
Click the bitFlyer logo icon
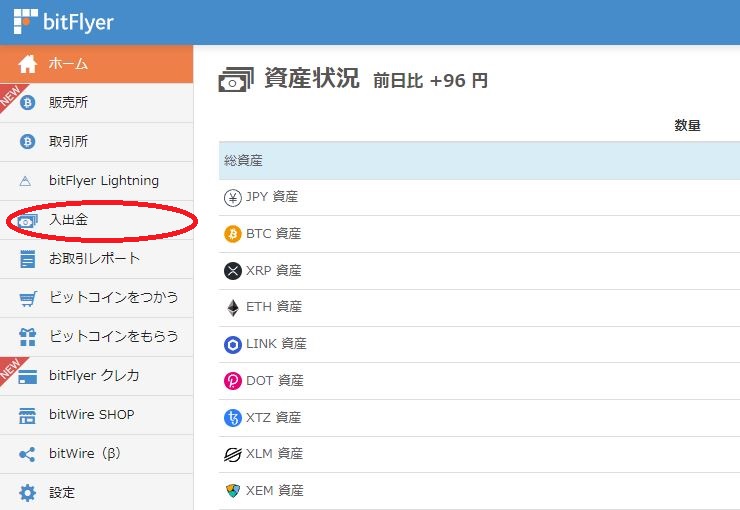tap(25, 22)
